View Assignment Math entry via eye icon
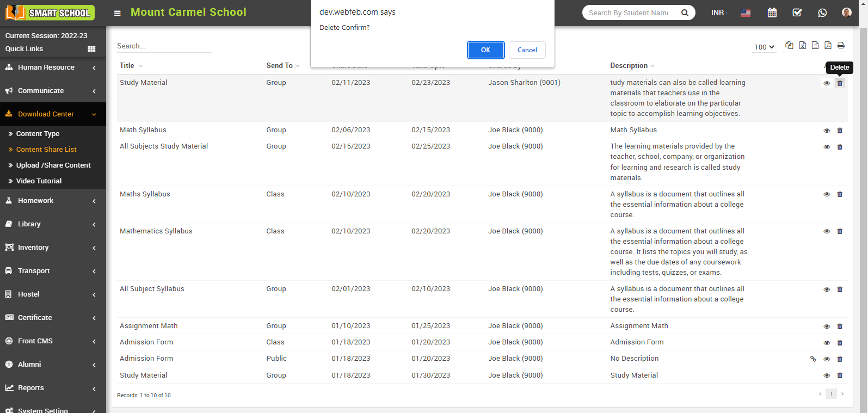 pos(827,326)
